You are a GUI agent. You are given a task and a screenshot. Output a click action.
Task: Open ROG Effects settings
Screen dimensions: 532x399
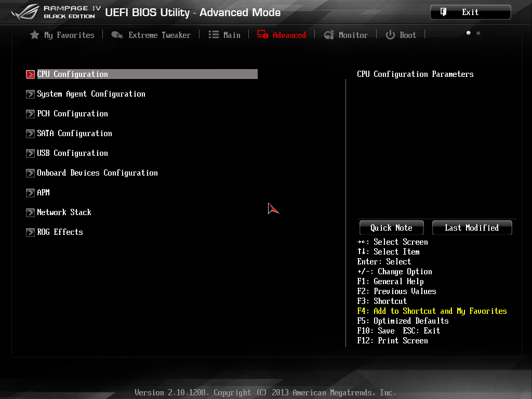click(x=60, y=232)
